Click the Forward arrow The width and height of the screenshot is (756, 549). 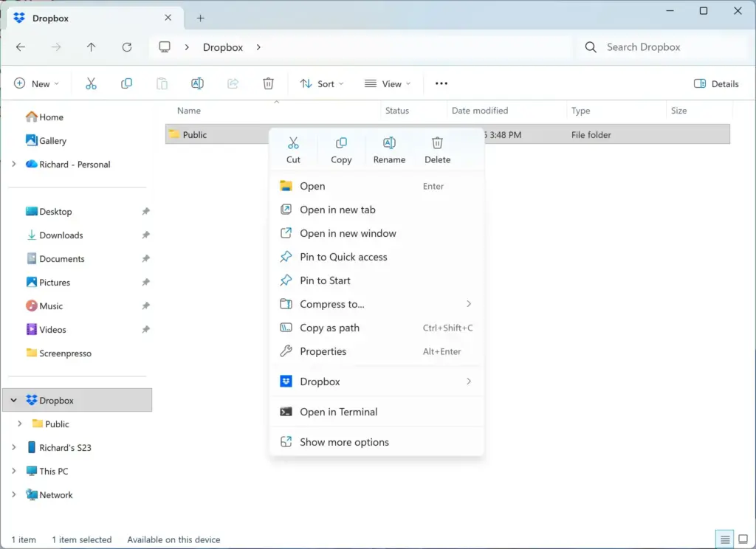[56, 46]
